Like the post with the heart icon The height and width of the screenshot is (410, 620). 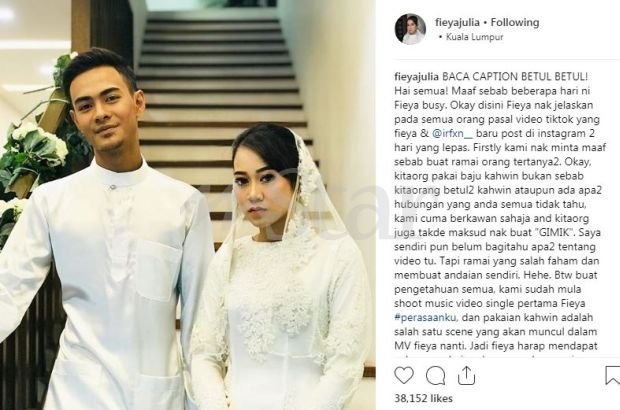click(404, 376)
